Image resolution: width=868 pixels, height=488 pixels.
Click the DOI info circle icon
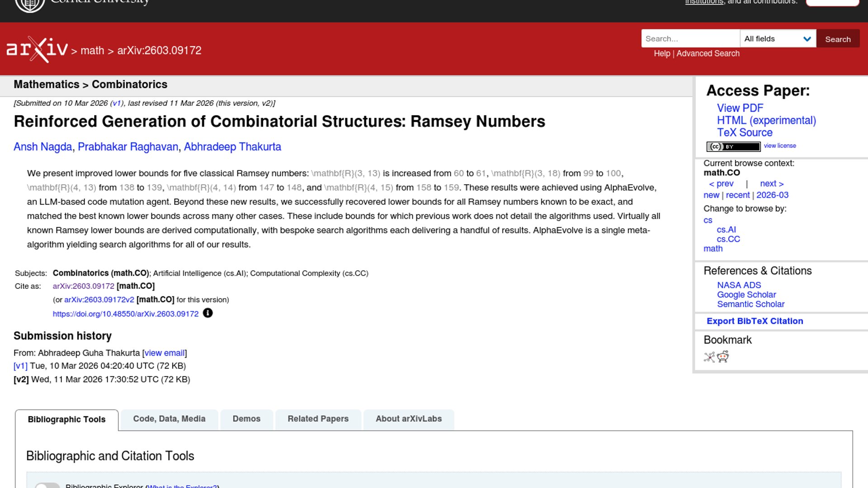pos(208,313)
